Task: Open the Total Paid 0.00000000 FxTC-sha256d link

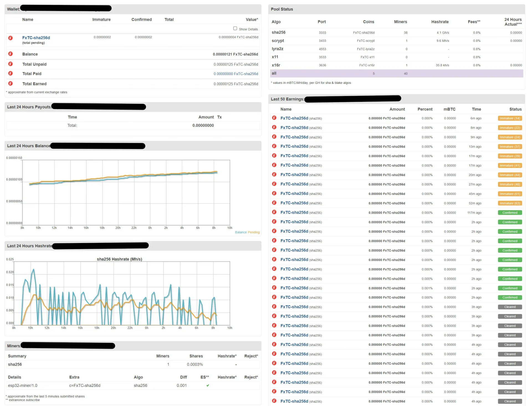Action: click(x=236, y=74)
